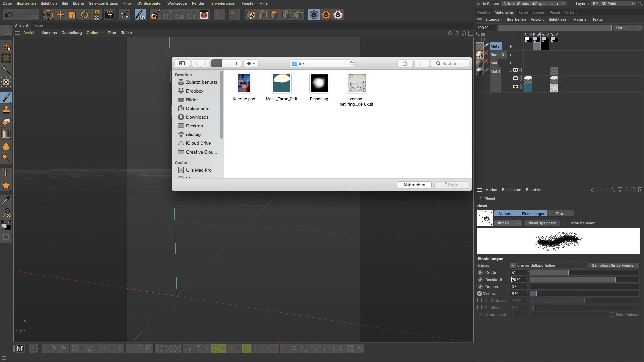Toggle the Drehen pressure radio button
This screenshot has height=362, width=644.
(480, 287)
